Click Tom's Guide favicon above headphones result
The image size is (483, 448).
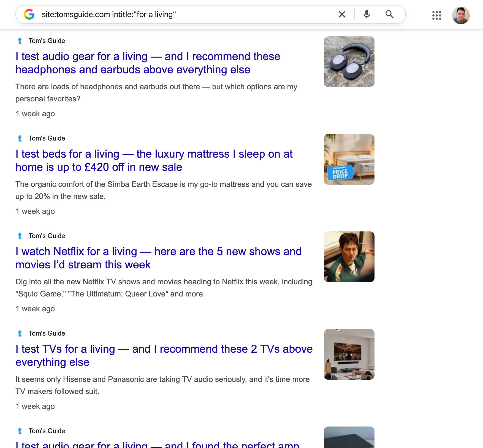click(20, 41)
